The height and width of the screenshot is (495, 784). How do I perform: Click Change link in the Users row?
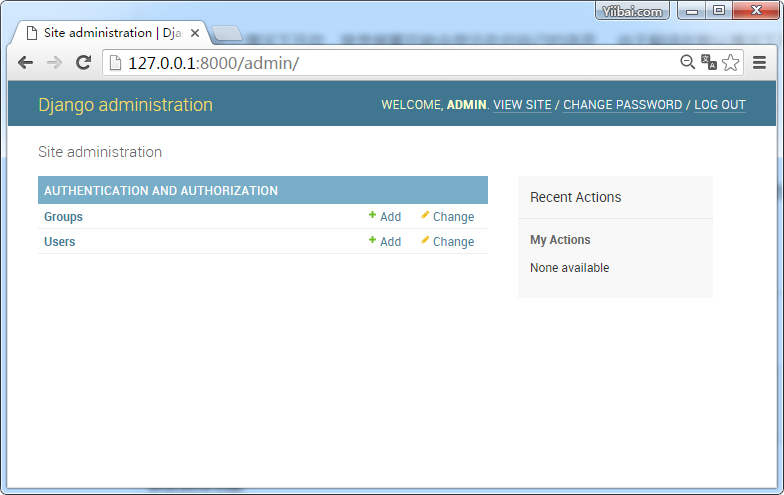tap(448, 242)
